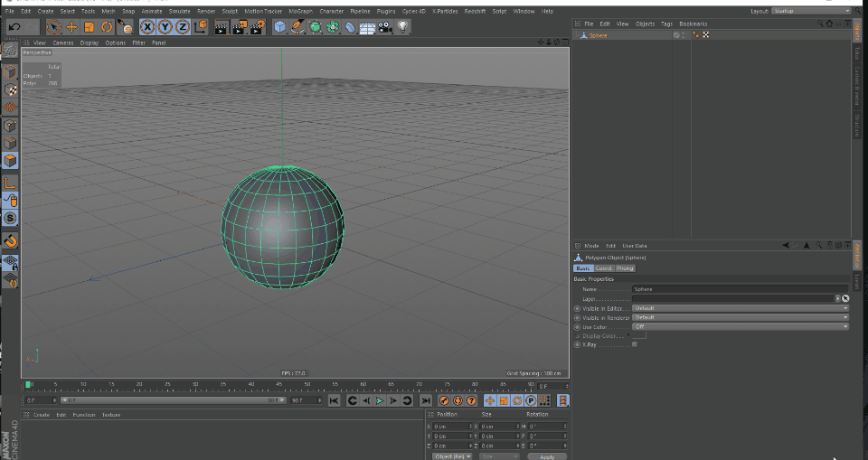868x460 pixels.
Task: Open the Visible in Editor dropdown
Action: [x=740, y=308]
